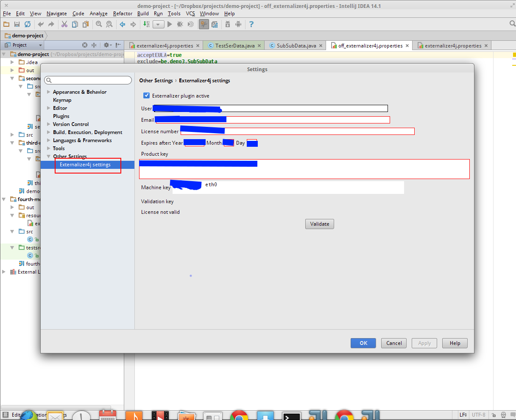Screen dimensions: 516x420
Task: Click Collapse All icon in Project panel
Action: tap(94, 45)
